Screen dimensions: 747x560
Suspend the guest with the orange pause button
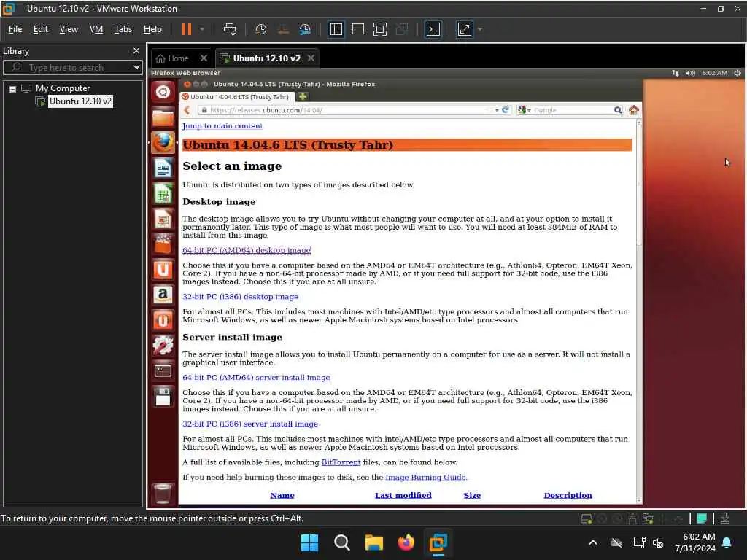click(186, 29)
